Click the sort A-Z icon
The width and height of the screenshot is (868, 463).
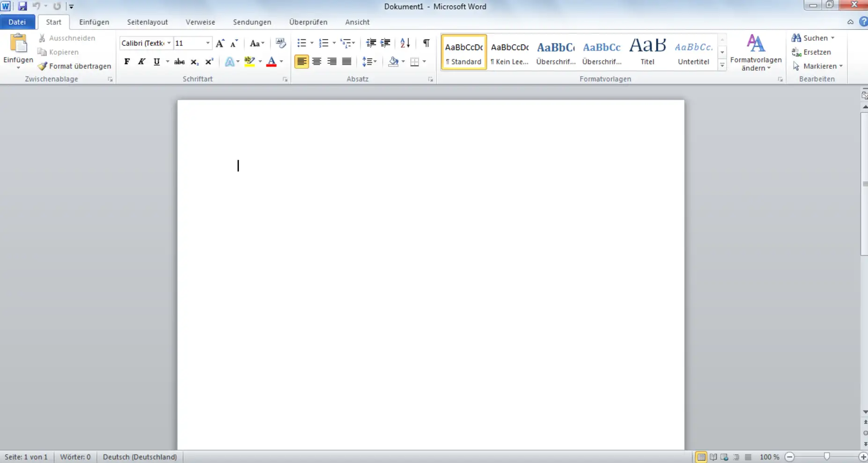405,43
